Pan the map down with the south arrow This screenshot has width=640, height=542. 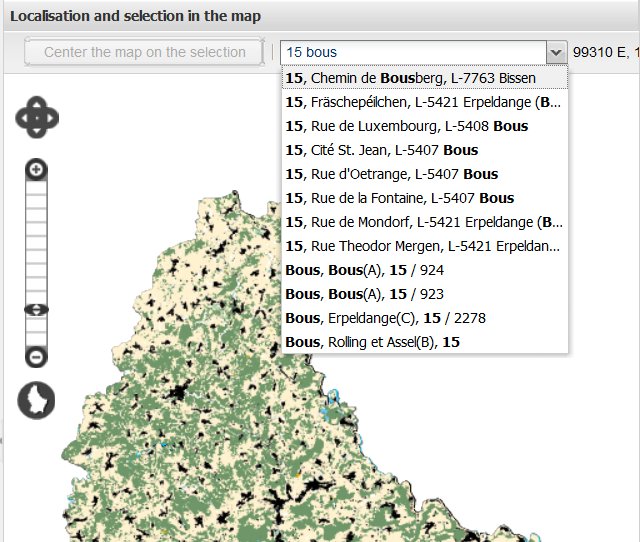[x=37, y=132]
